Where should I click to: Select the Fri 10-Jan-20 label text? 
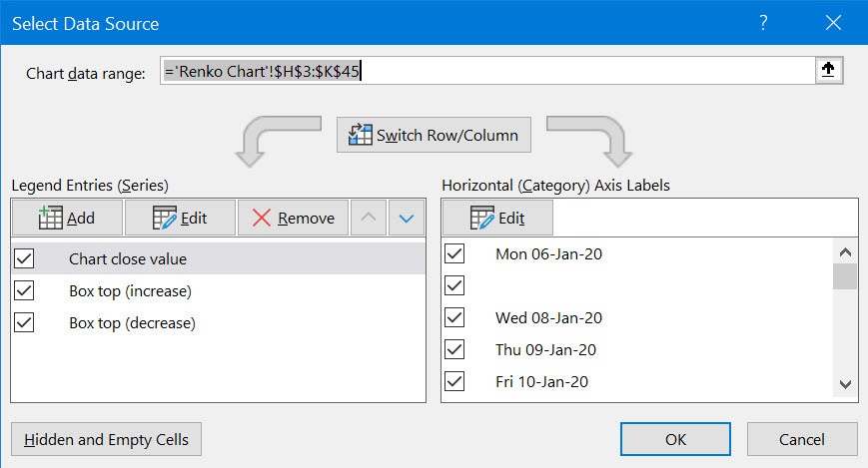(542, 382)
